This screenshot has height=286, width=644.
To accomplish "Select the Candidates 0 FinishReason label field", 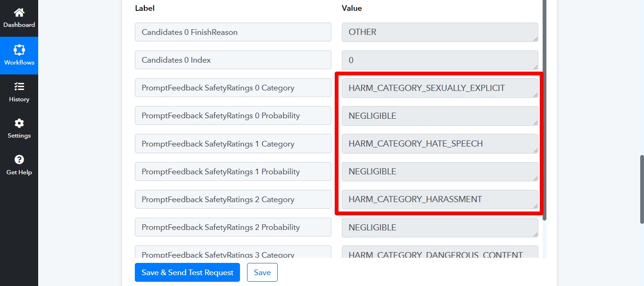I will (x=233, y=32).
